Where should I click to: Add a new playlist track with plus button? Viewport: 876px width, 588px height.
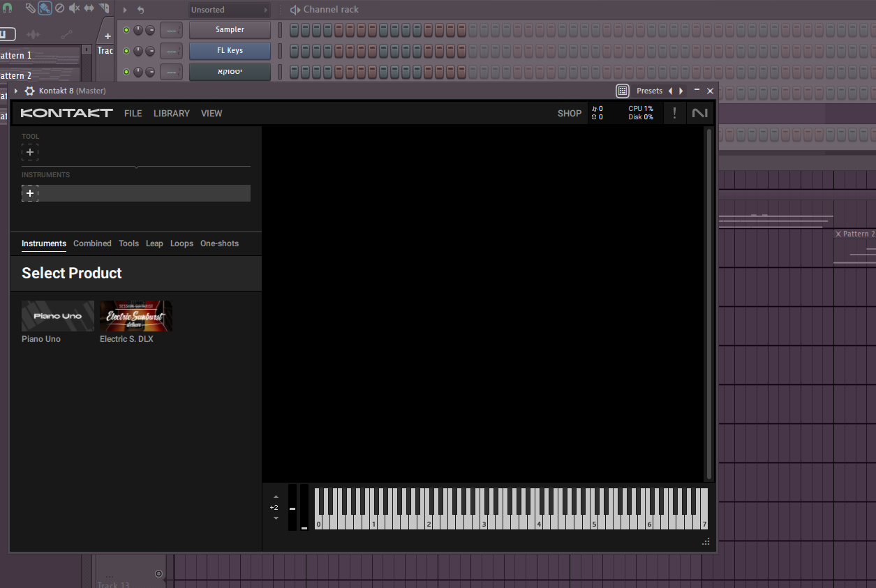click(x=107, y=36)
